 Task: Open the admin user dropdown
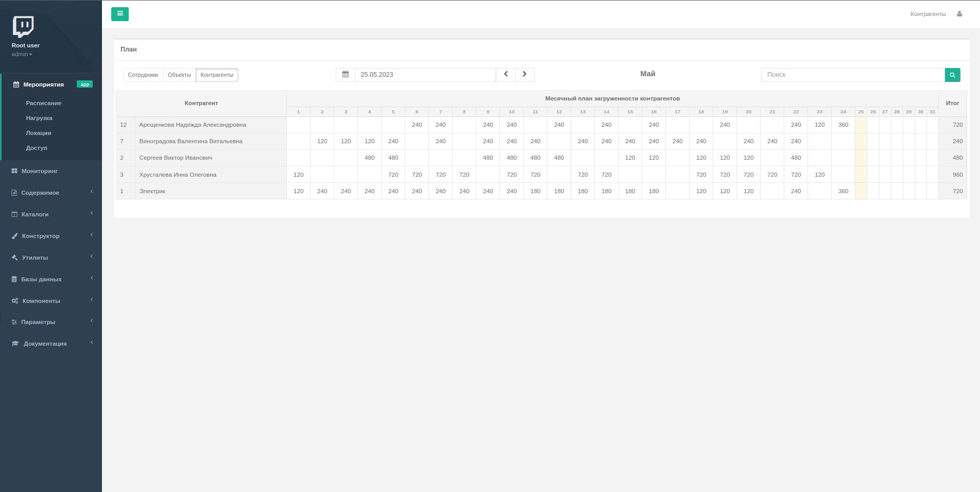pos(22,54)
